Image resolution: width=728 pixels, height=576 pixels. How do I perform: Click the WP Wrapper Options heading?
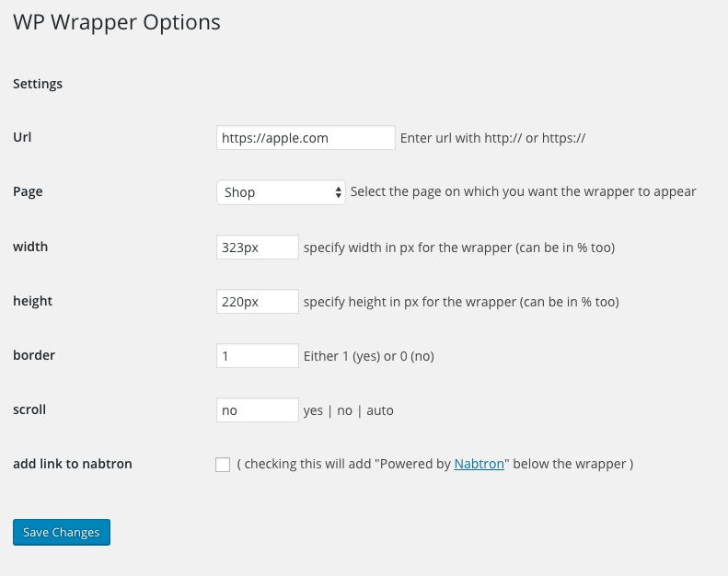[x=117, y=22]
